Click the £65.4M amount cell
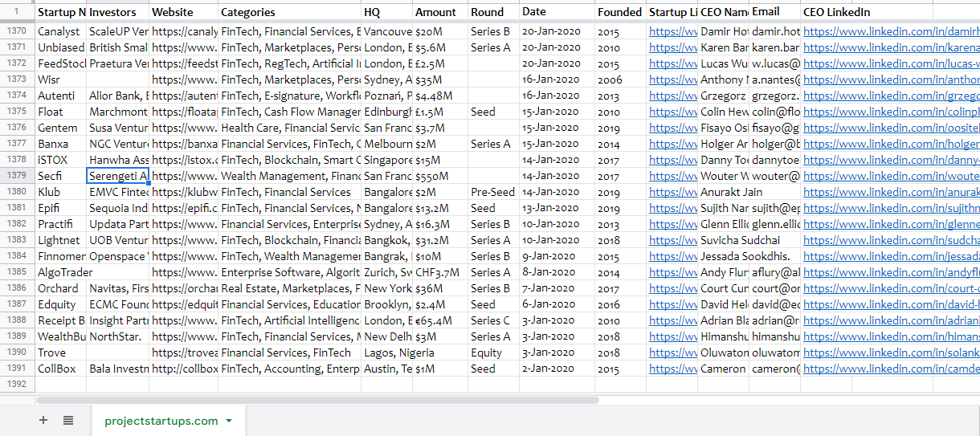Image resolution: width=980 pixels, height=436 pixels. pyautogui.click(x=440, y=320)
